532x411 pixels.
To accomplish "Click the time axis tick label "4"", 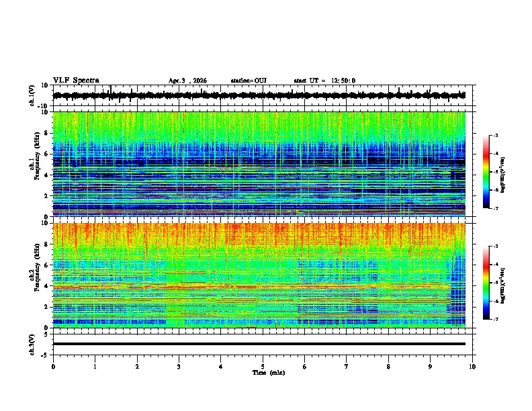I will pyautogui.click(x=221, y=367).
